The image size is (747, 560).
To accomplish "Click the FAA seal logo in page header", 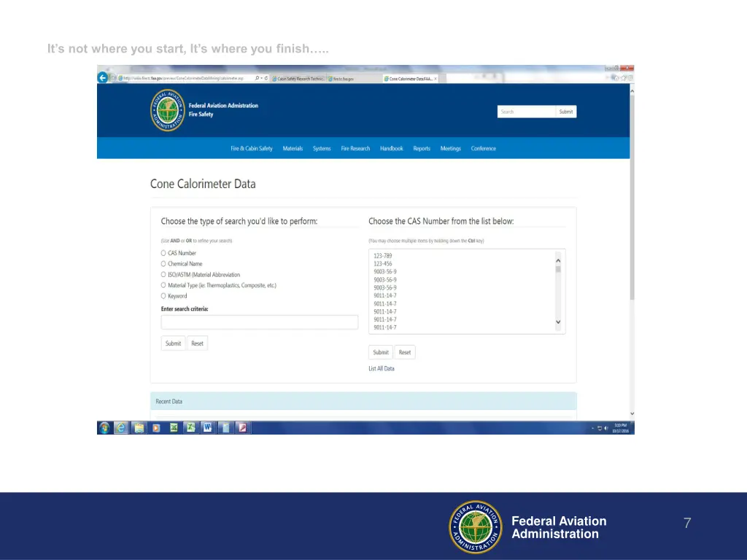I will pos(168,111).
